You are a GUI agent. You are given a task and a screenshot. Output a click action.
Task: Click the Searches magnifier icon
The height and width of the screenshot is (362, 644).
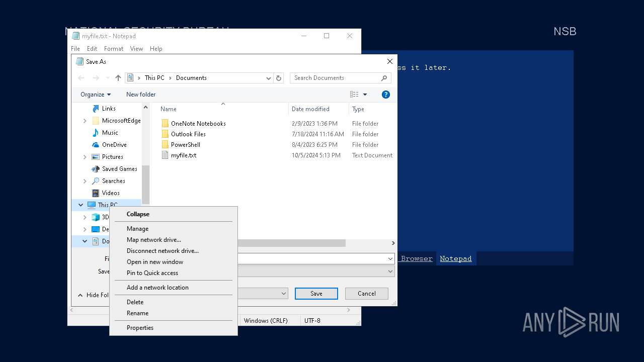96,181
